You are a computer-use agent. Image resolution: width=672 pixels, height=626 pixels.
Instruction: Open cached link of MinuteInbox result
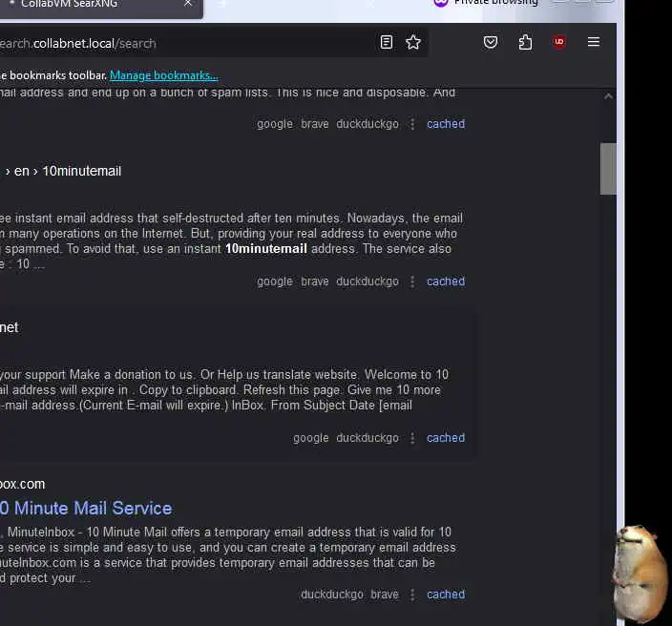[446, 595]
